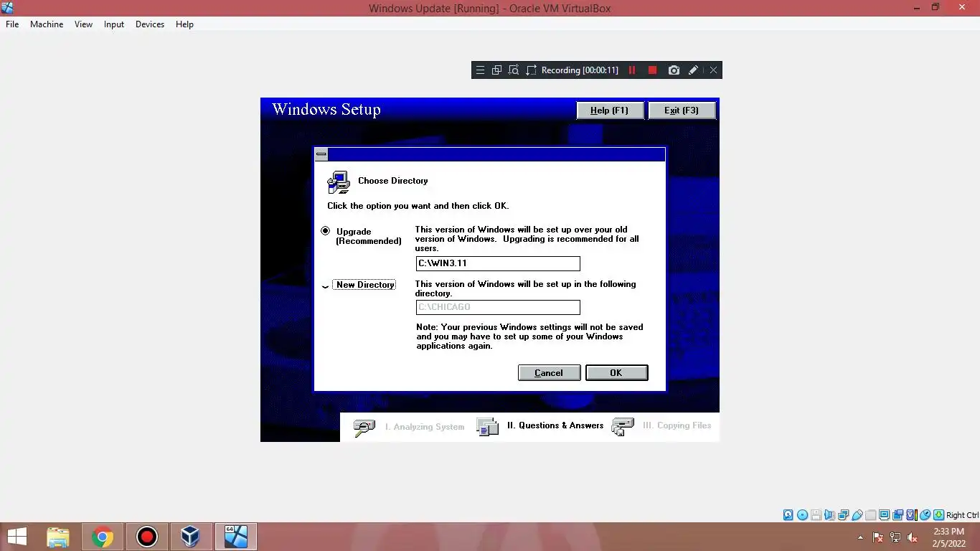Image resolution: width=980 pixels, height=551 pixels.
Task: Click the Right Ctrl host key label
Action: tap(962, 515)
